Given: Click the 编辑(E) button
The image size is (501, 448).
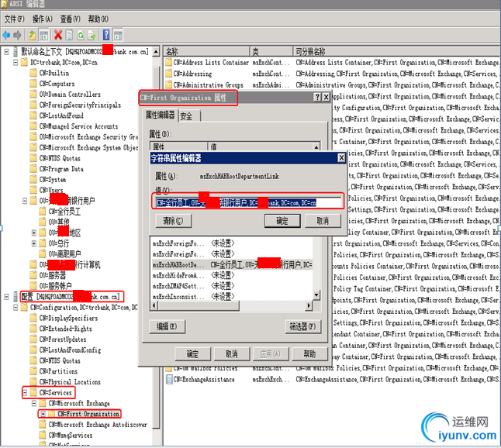Looking at the screenshot, I should point(167,326).
